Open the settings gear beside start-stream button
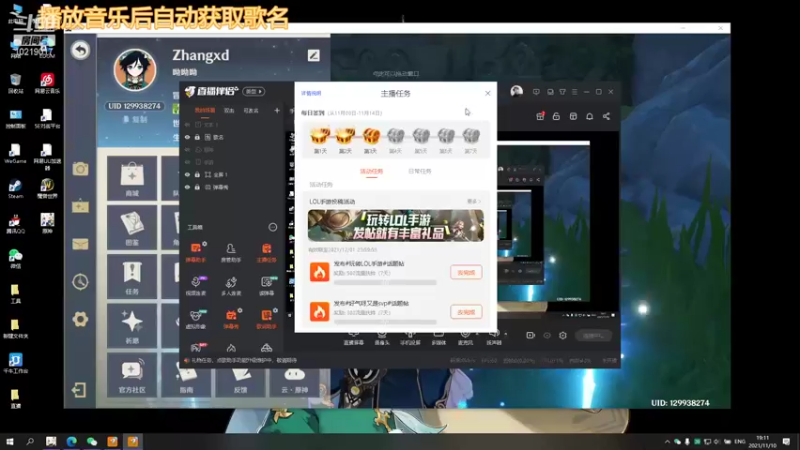Screen dimensions: 800x450 [x=563, y=335]
